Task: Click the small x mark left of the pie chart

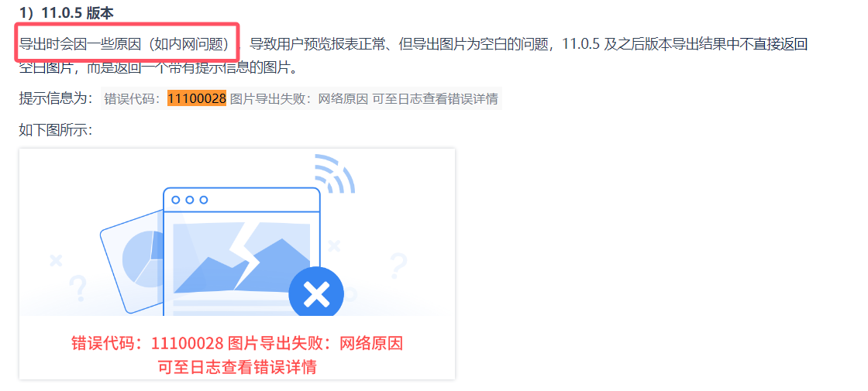Action: coord(55,260)
